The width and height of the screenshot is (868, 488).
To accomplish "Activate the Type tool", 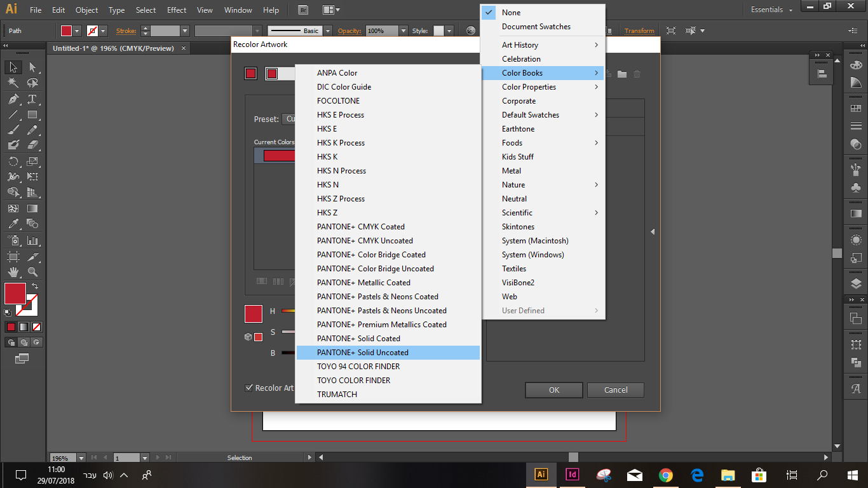I will [32, 99].
